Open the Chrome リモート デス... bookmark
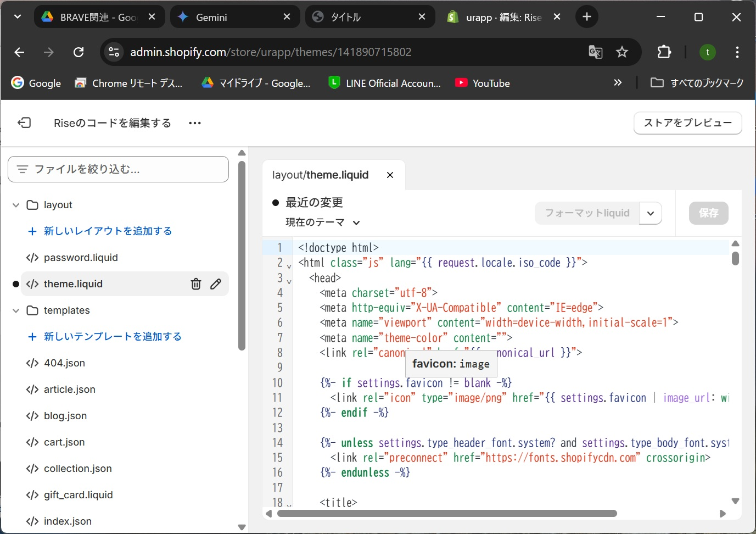 pyautogui.click(x=128, y=83)
